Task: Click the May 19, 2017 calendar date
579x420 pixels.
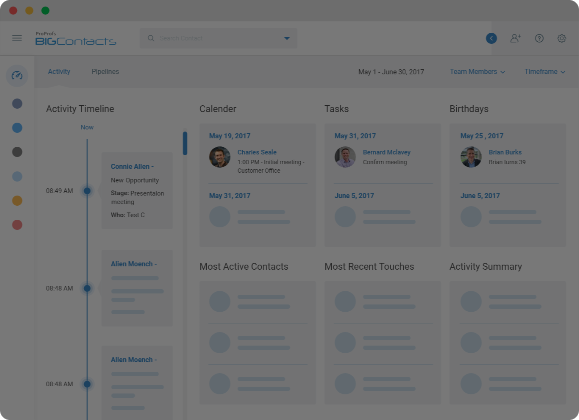Action: point(230,136)
